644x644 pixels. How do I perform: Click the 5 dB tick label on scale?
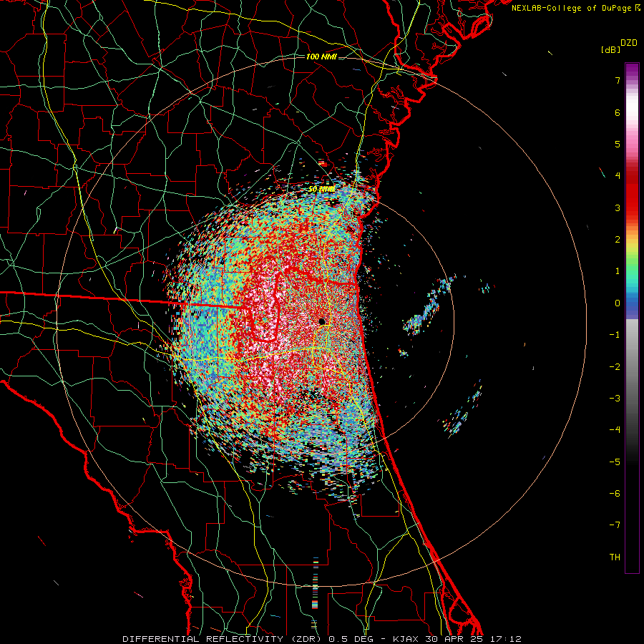coord(618,144)
